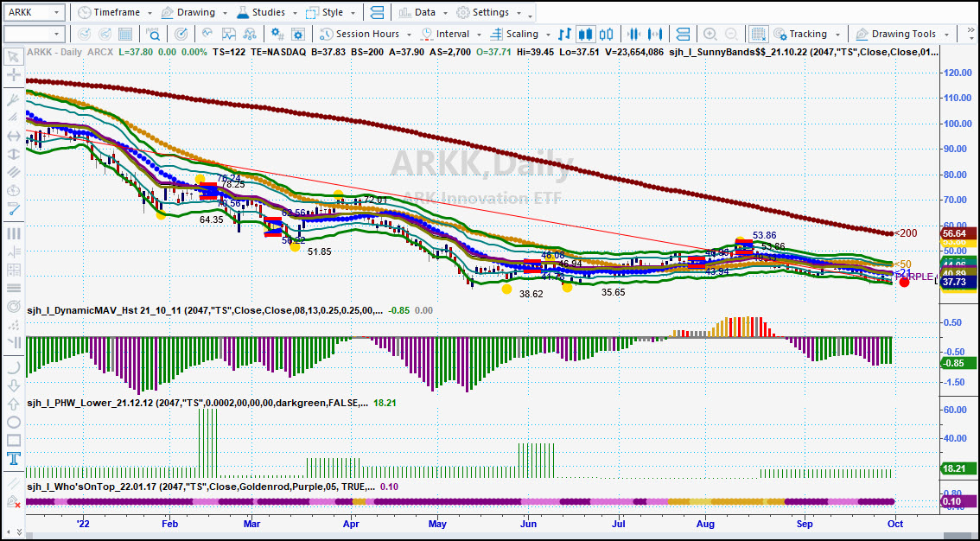Screen dimensions: 980x541
Task: Open the Style menu
Action: [x=331, y=12]
